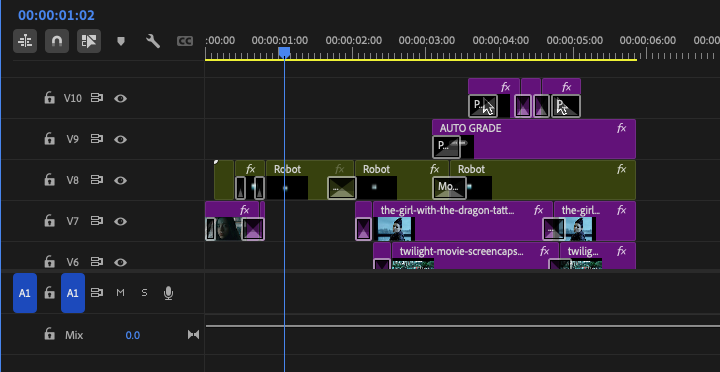Select first V7 clip with woman thumbnail
This screenshot has width=720, height=372.
click(232, 221)
